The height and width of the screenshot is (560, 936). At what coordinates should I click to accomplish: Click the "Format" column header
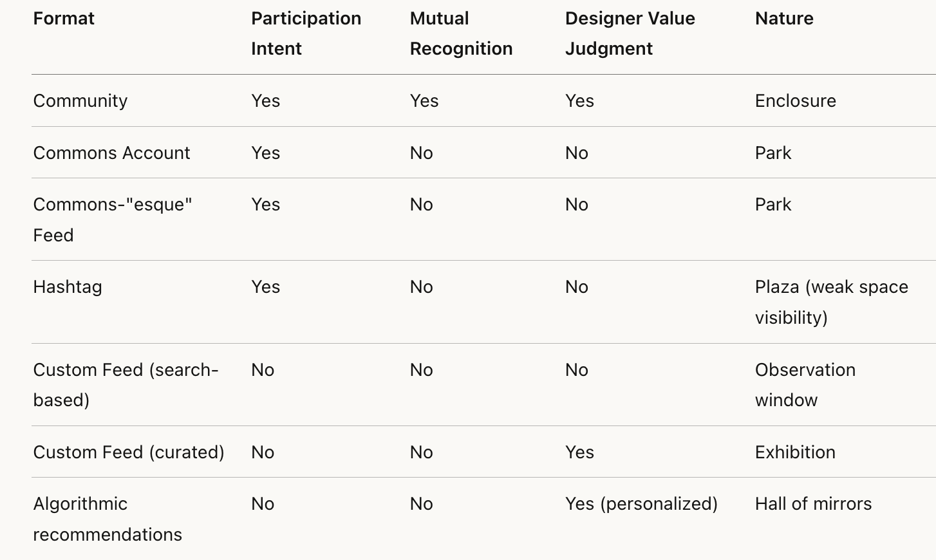(64, 19)
